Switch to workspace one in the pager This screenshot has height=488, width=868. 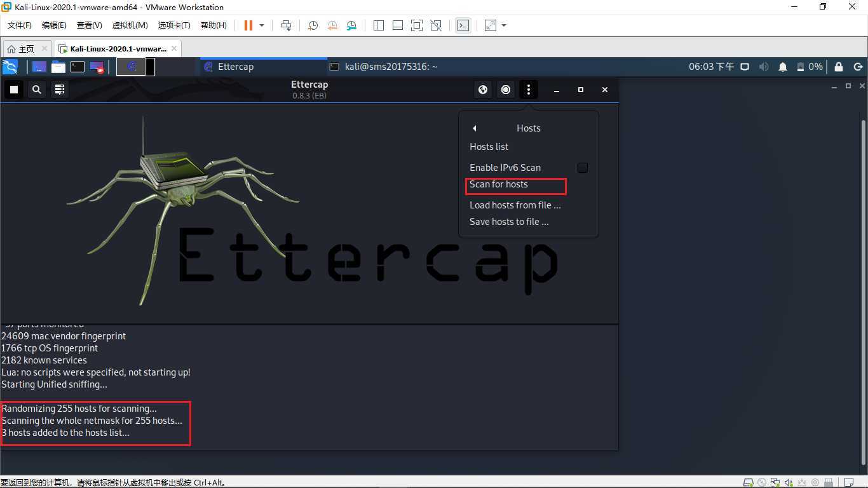click(x=131, y=66)
